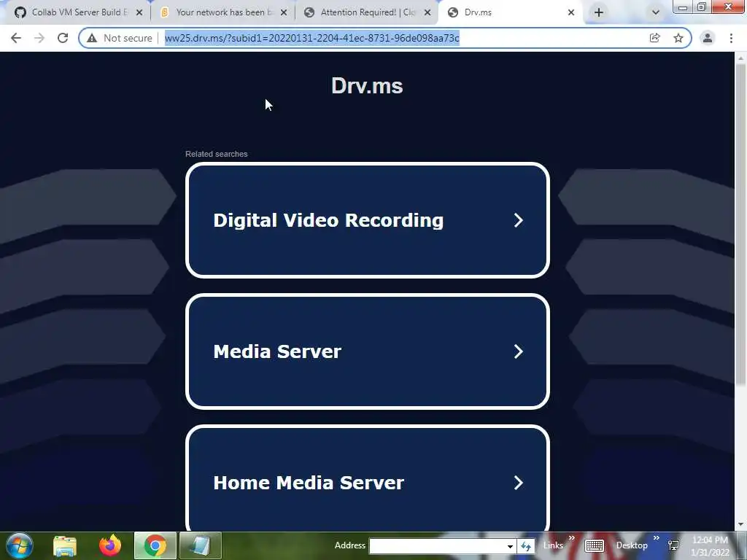Minimize the Chrome window

(x=683, y=7)
